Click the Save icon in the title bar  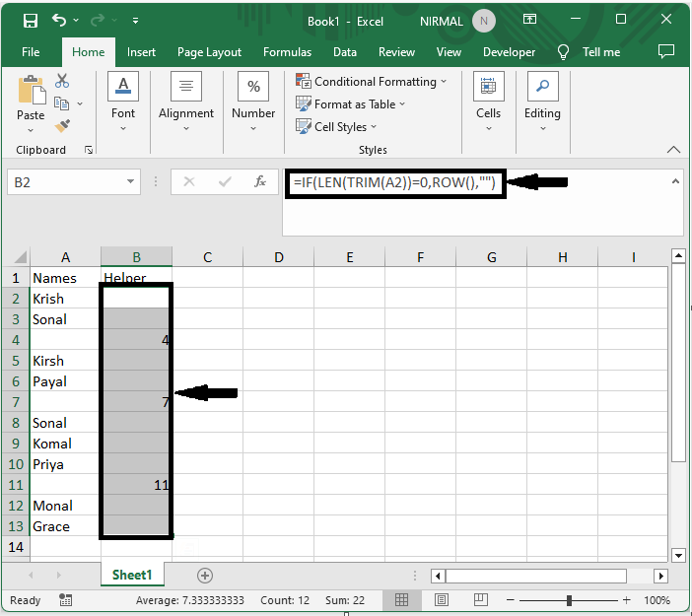[30, 21]
